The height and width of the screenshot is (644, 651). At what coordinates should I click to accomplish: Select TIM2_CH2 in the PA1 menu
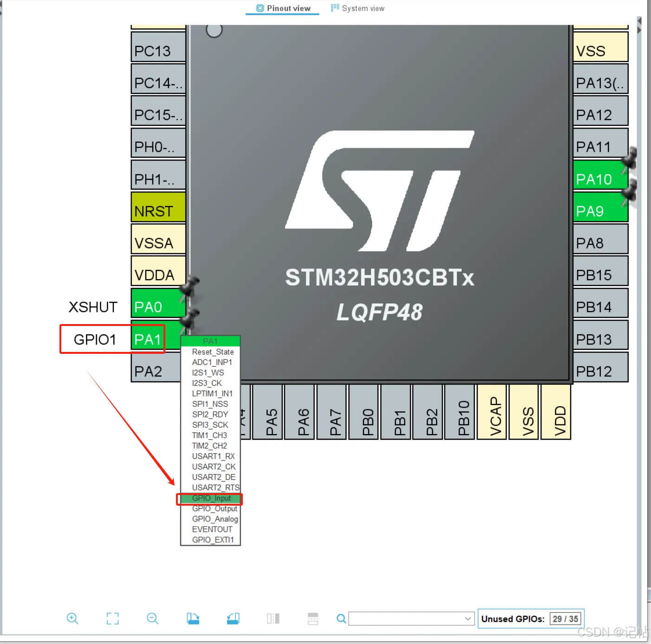tap(210, 446)
